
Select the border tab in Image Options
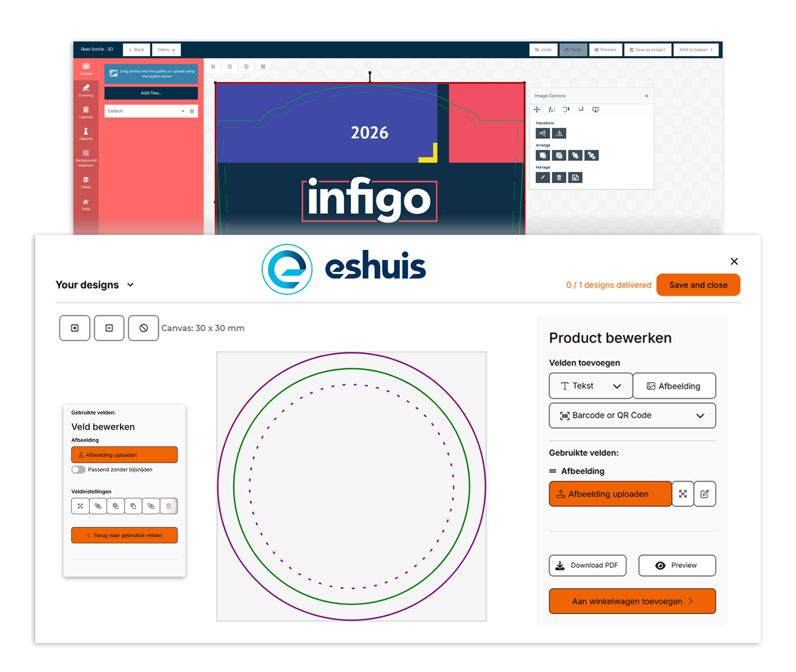coord(581,109)
